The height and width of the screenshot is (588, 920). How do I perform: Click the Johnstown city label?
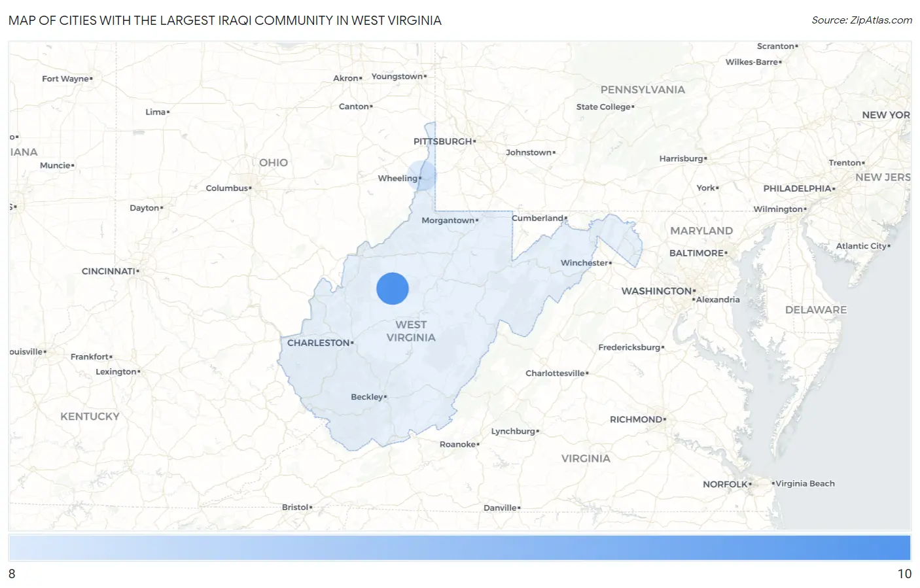pos(529,153)
